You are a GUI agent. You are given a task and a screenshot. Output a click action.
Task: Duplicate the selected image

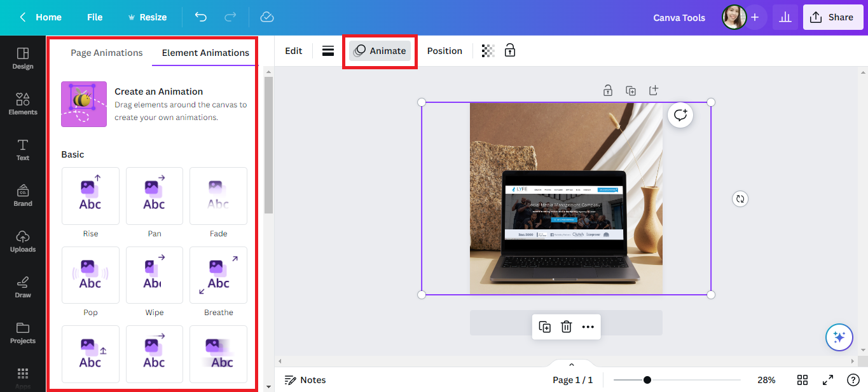coord(544,326)
